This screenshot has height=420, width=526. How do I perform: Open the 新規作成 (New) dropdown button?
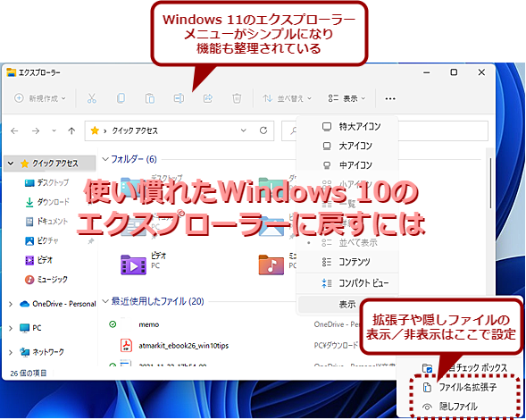pyautogui.click(x=40, y=98)
